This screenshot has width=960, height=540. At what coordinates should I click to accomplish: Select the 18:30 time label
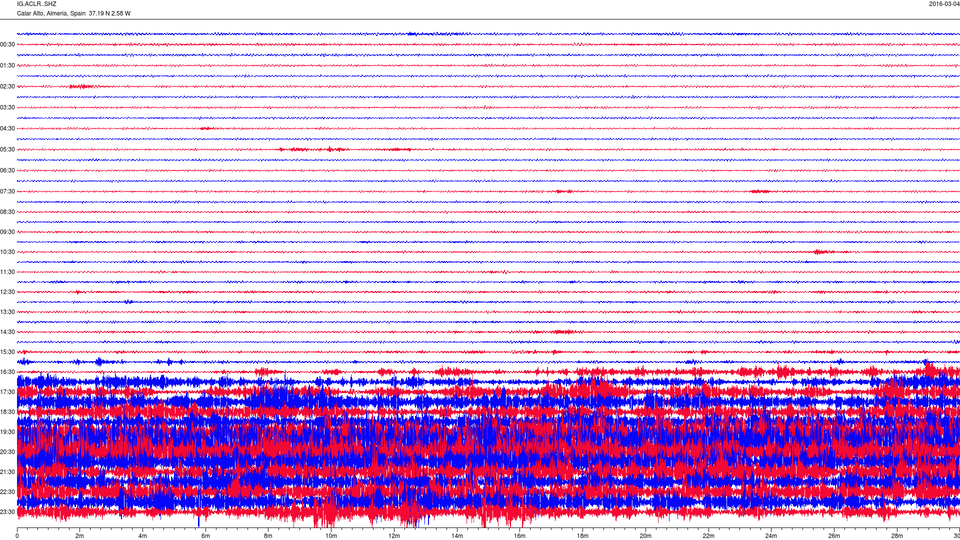pyautogui.click(x=7, y=412)
